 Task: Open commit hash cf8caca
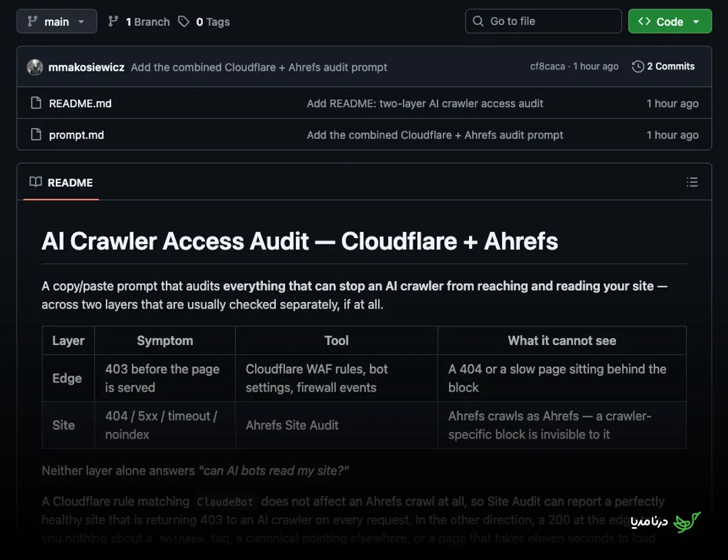pos(547,67)
